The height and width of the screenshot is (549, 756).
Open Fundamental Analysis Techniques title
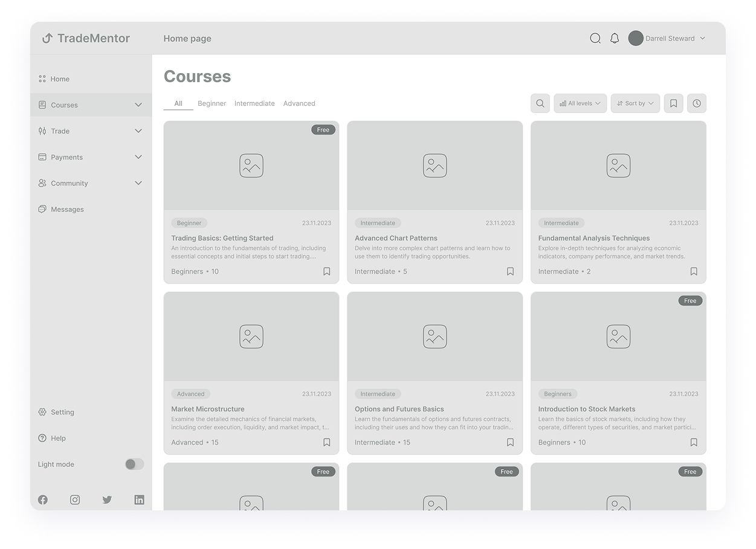tap(594, 238)
